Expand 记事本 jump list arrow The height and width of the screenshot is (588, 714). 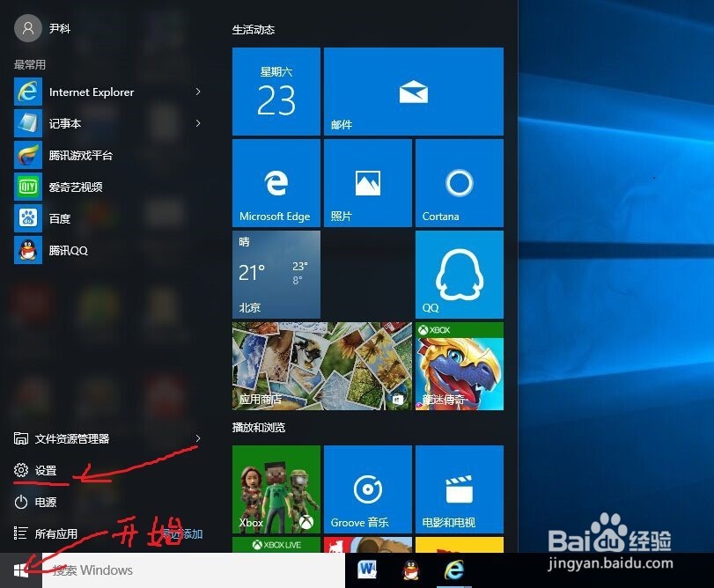click(197, 123)
